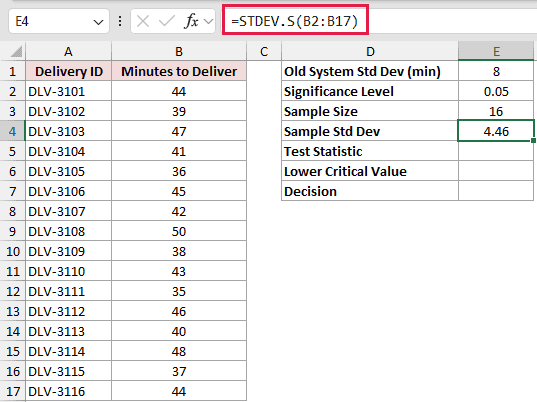The image size is (537, 402).
Task: Click the minutes value 48 for DLV-3114
Action: click(x=179, y=351)
